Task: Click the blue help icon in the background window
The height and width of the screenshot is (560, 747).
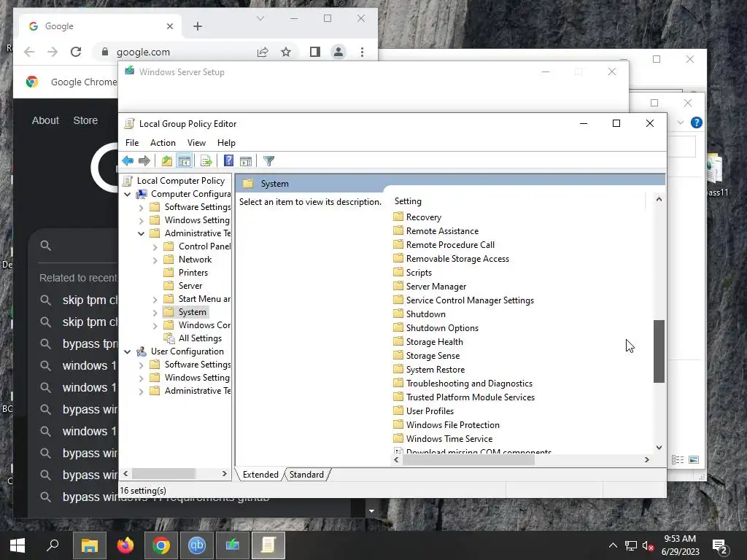Action: pos(697,122)
